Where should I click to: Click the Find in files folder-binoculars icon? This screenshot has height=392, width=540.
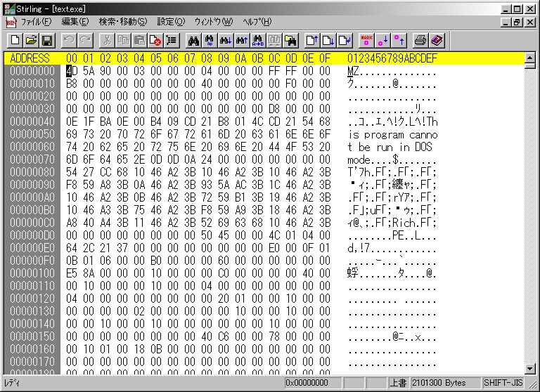point(290,40)
